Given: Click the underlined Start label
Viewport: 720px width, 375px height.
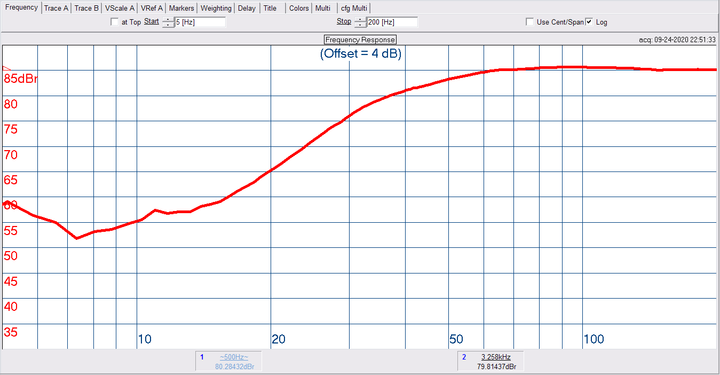Looking at the screenshot, I should click(x=151, y=21).
